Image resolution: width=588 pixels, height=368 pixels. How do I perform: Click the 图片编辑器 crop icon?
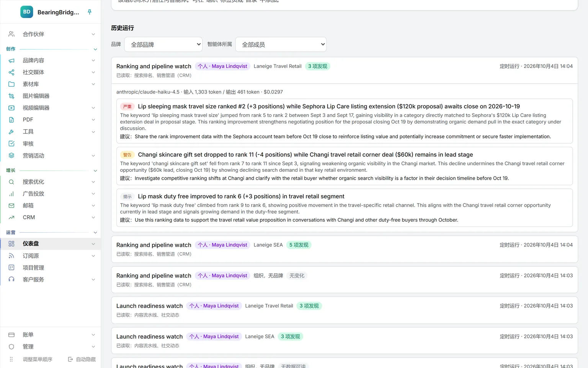pyautogui.click(x=11, y=96)
